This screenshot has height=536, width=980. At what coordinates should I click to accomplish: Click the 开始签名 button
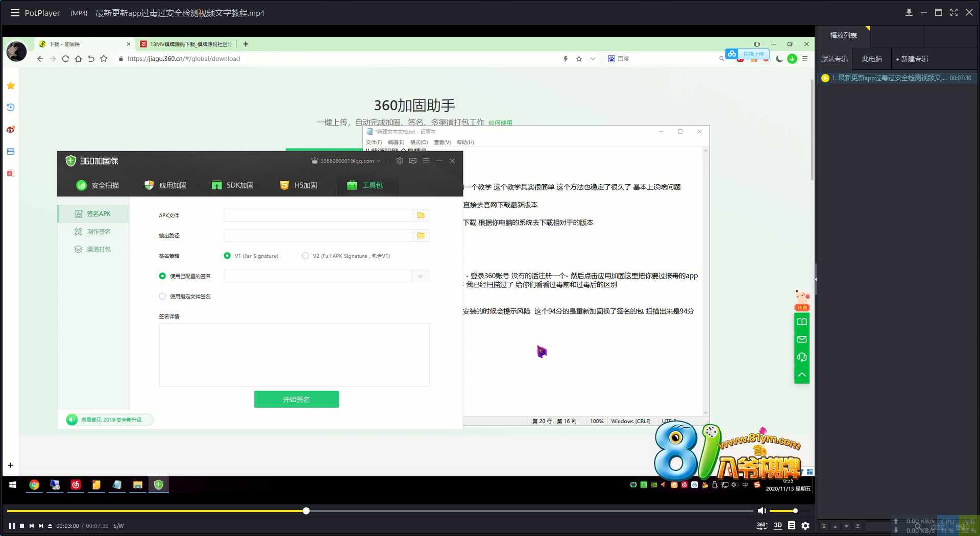pos(297,400)
